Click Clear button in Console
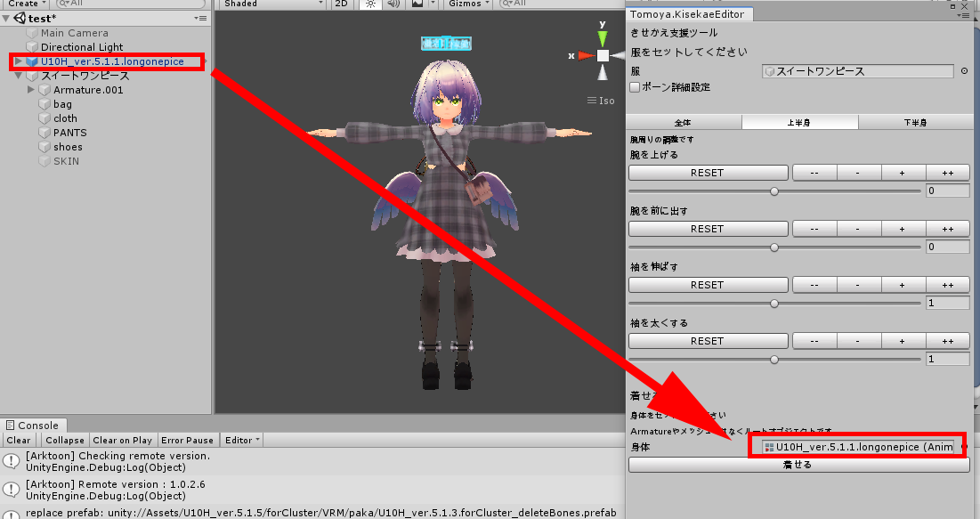Viewport: 980px width, 519px height. (19, 440)
